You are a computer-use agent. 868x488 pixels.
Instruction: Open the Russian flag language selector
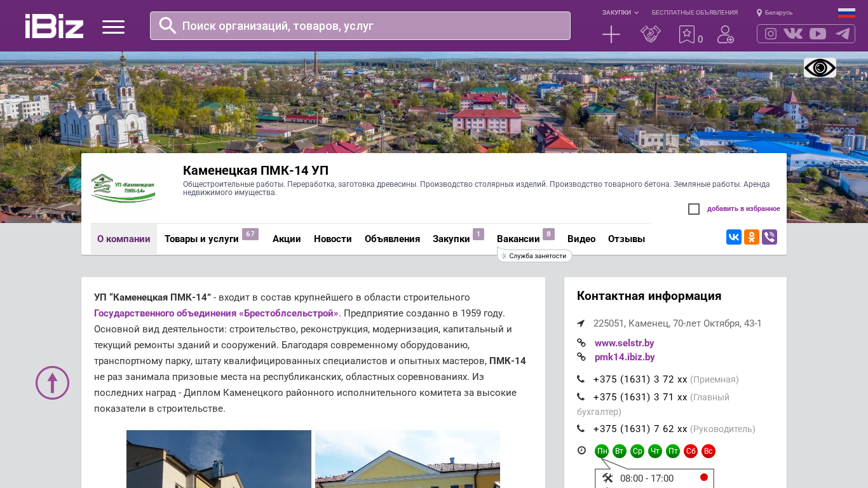(846, 13)
